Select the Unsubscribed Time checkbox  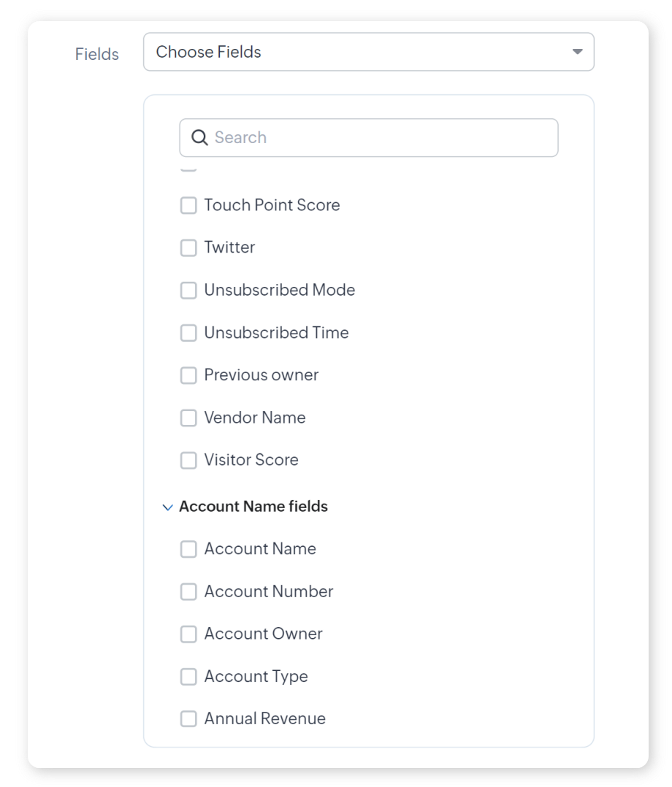(188, 333)
